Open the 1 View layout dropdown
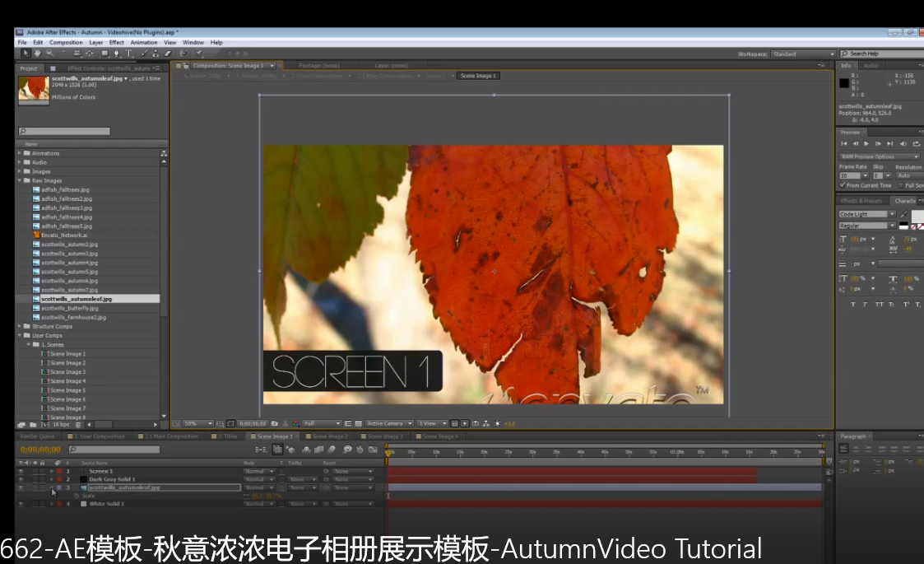The height and width of the screenshot is (564, 924). (x=433, y=423)
